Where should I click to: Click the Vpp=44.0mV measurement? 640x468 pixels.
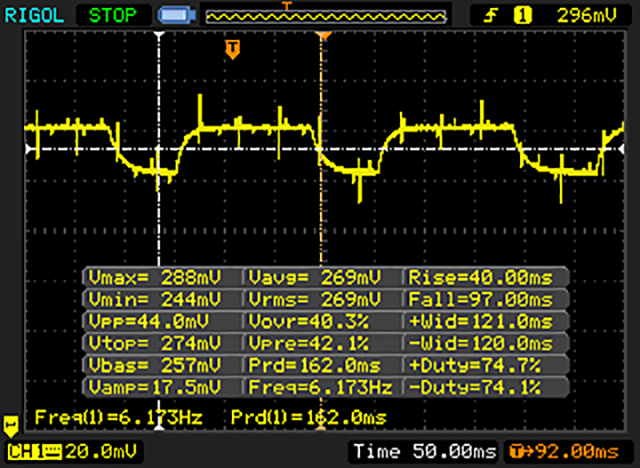click(x=149, y=322)
